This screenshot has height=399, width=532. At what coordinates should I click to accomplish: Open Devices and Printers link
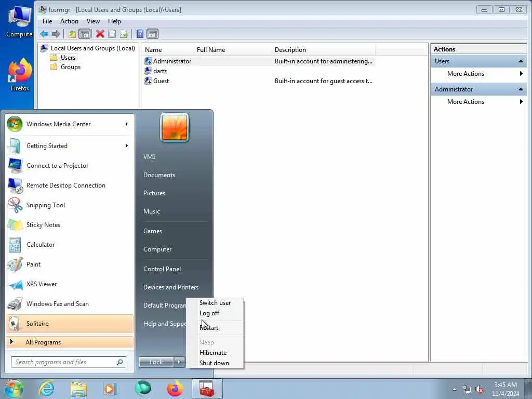click(x=171, y=287)
